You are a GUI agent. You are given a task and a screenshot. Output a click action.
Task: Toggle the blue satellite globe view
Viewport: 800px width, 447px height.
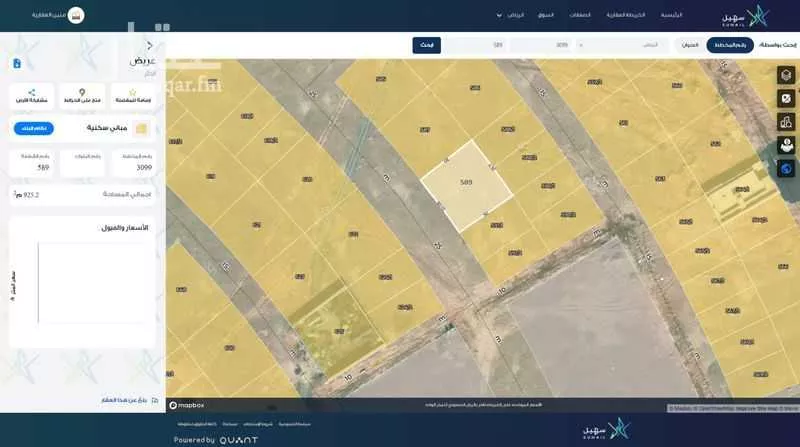point(786,168)
